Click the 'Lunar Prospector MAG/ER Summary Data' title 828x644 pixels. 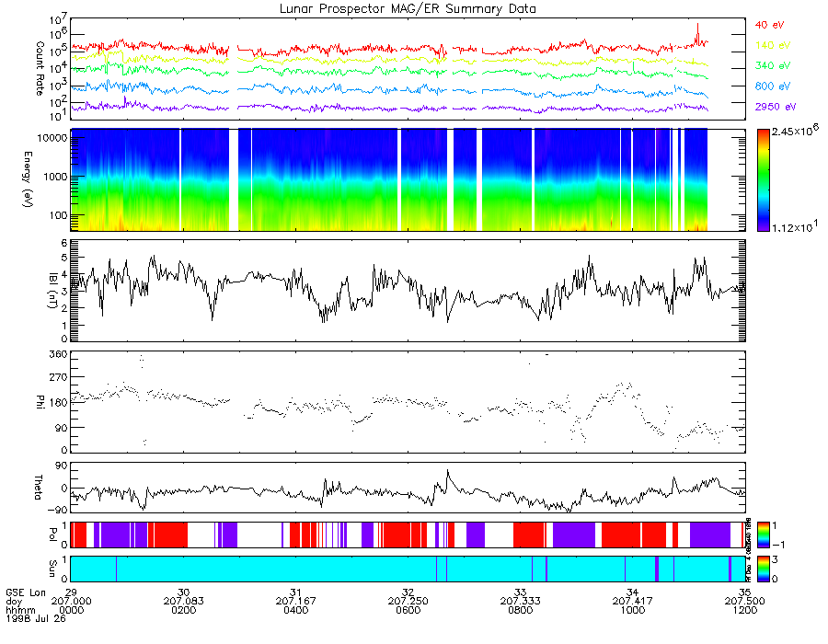[408, 9]
